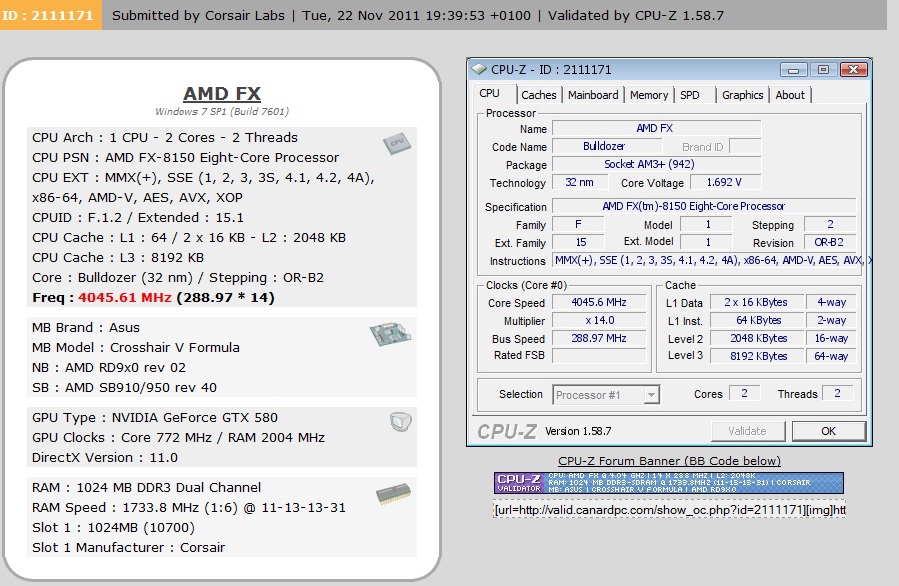Click the Revision value OR-B2
This screenshot has height=586, width=899.
(830, 242)
